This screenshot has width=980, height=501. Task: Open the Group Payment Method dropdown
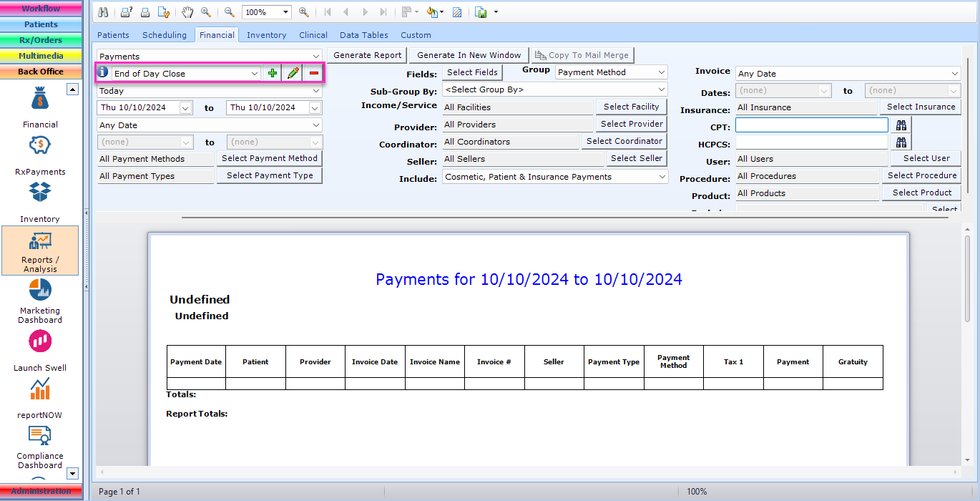pos(611,72)
